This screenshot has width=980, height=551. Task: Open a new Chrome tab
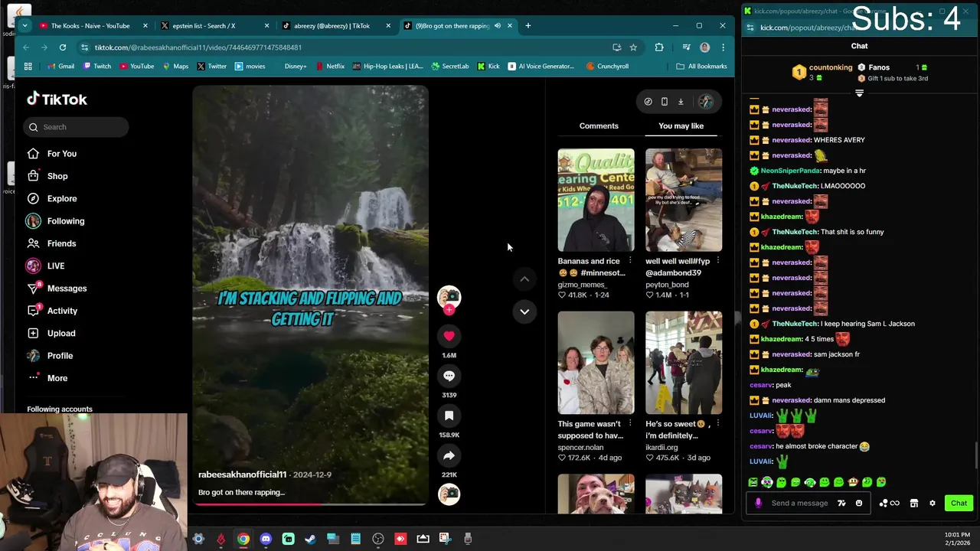[x=528, y=26]
